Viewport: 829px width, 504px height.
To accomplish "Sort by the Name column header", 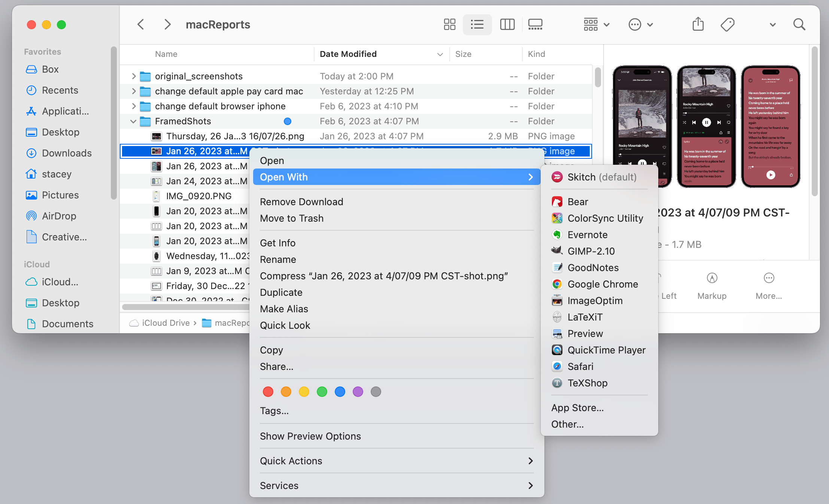I will [166, 54].
